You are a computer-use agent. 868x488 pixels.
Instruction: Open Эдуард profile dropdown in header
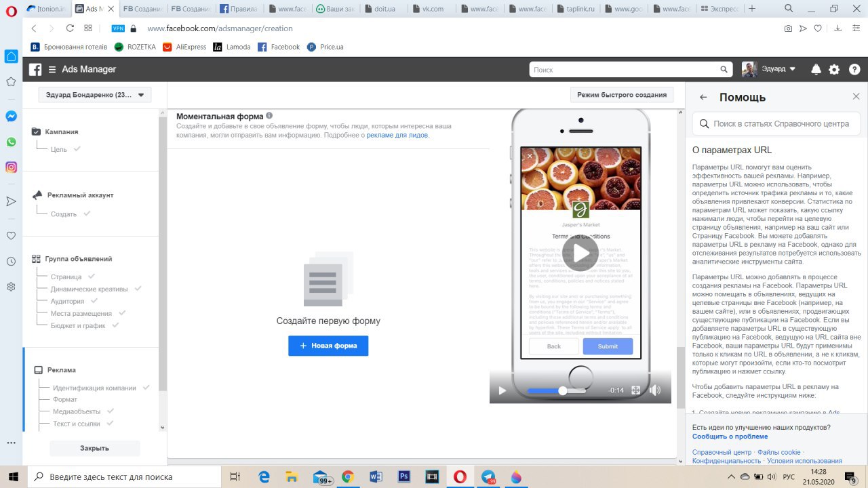[769, 69]
